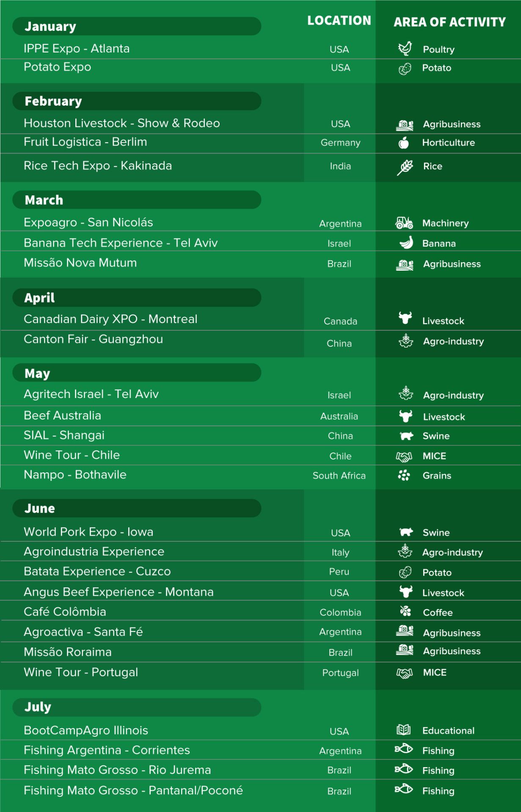Click the AREA OF ACTIVITY column header
Screen dimensions: 521x812
point(449,22)
